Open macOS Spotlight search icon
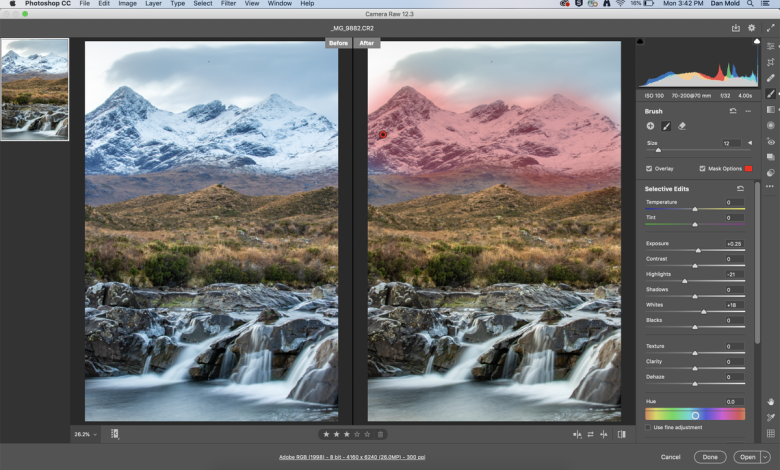The width and height of the screenshot is (780, 470). tap(750, 3)
